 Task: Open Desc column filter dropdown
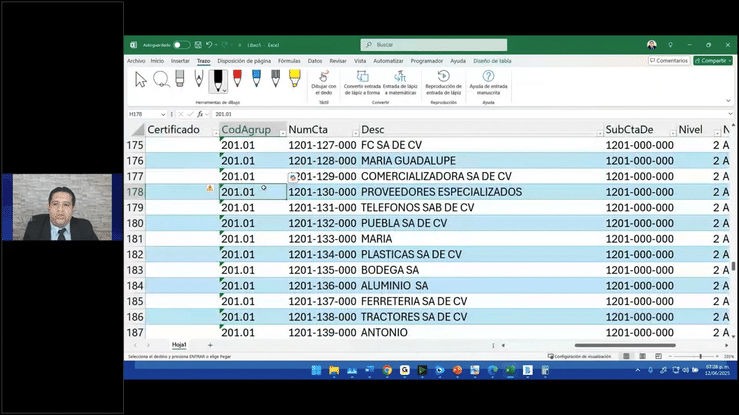tap(599, 133)
